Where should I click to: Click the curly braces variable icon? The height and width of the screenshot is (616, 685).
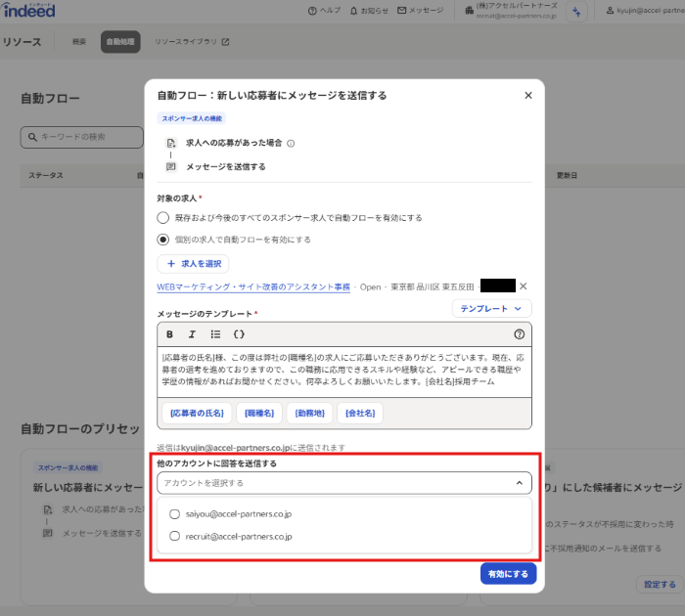coord(239,333)
